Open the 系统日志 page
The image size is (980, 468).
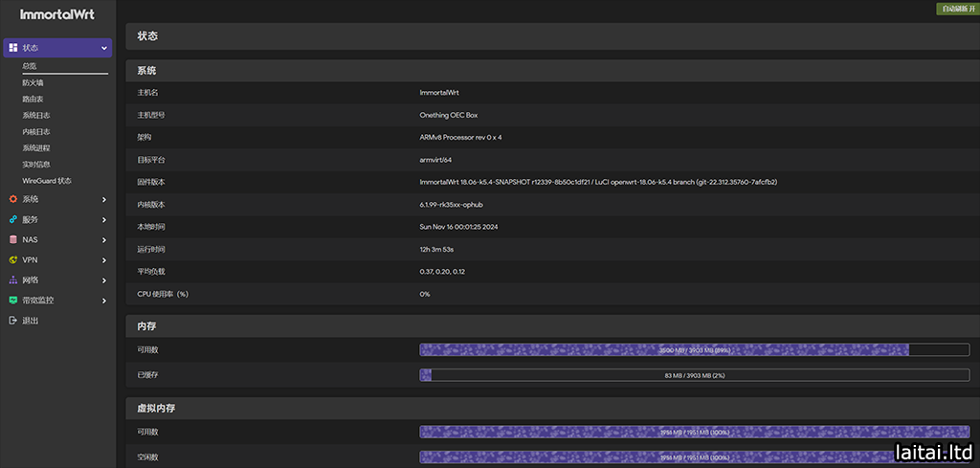pos(36,115)
